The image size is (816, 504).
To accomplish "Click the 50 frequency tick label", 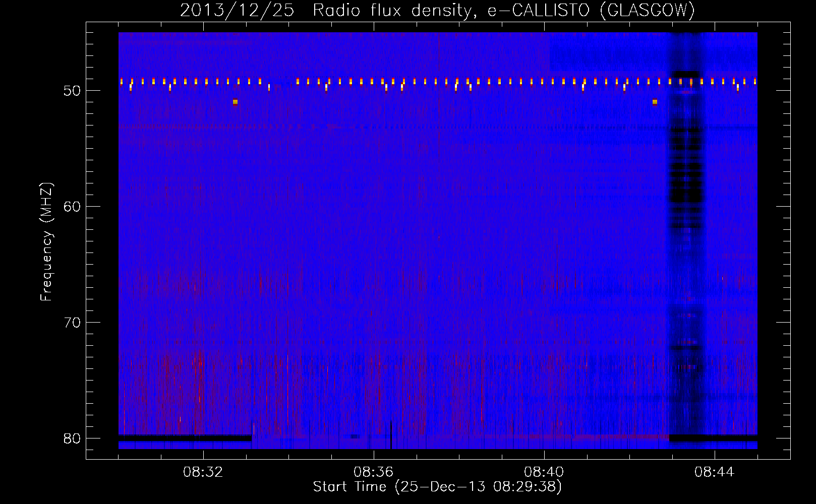I will 73,91.
